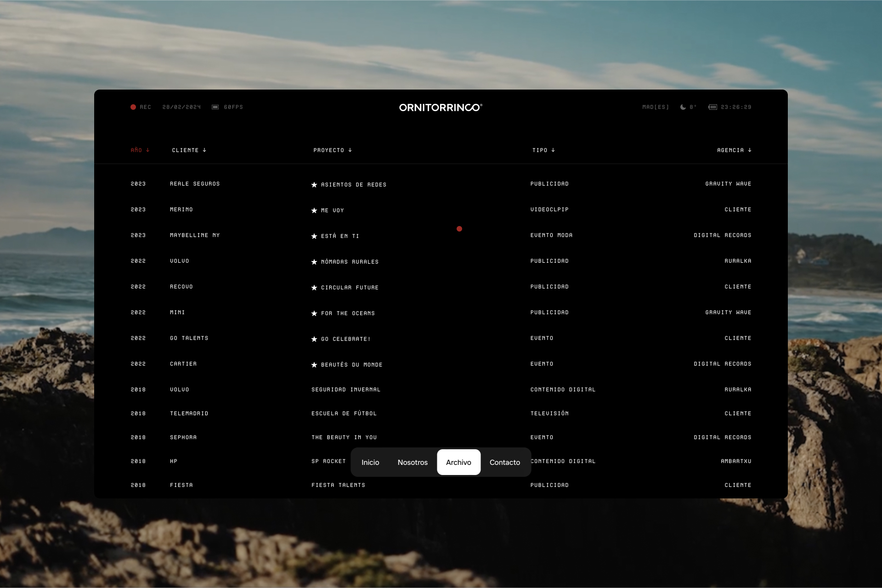Sort the table by Agencia column
Screen dimensions: 882x588
tap(734, 150)
